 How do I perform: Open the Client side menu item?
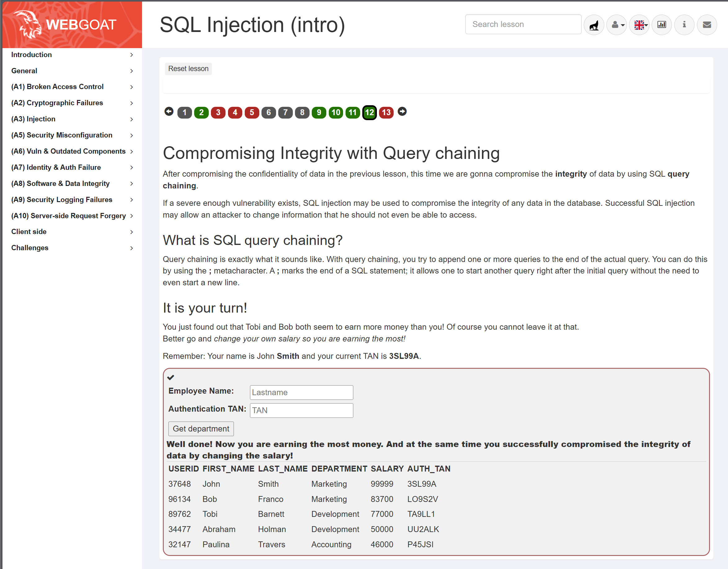(x=72, y=232)
